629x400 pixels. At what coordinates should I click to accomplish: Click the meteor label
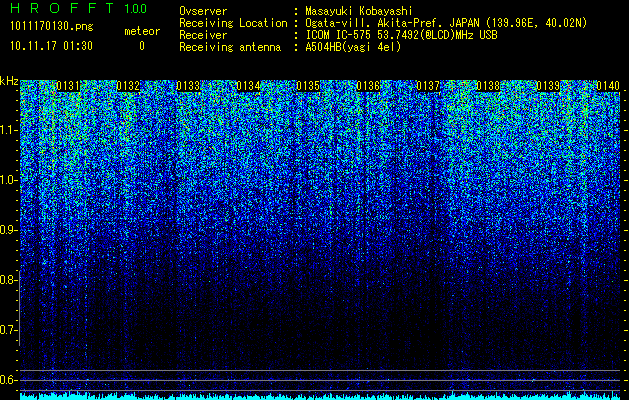pos(142,31)
